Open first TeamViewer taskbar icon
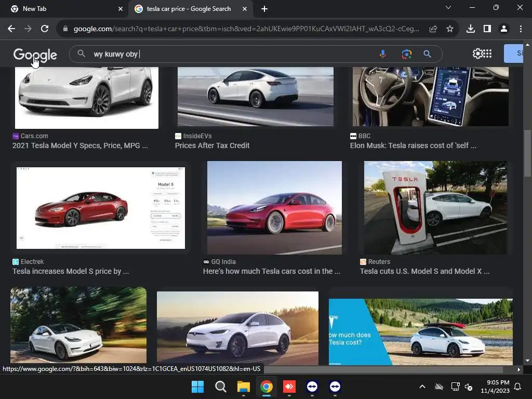 click(x=312, y=387)
